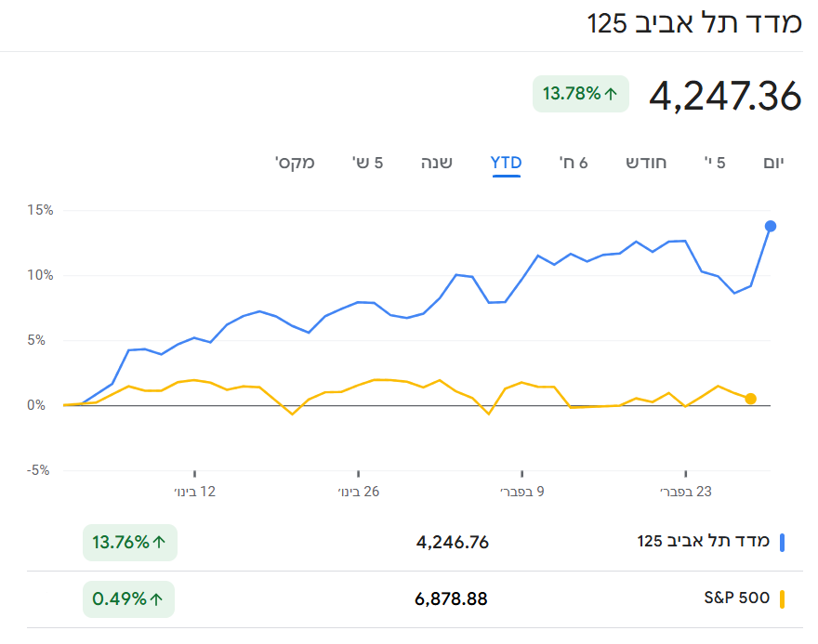
Task: Show the מקס' (max) range
Action: pyautogui.click(x=295, y=163)
